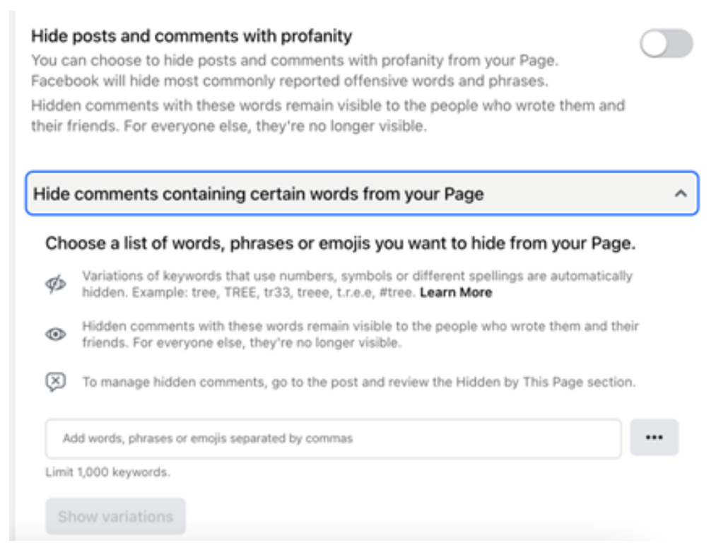The image size is (728, 560).
Task: Open the Learn More link
Action: pyautogui.click(x=455, y=293)
